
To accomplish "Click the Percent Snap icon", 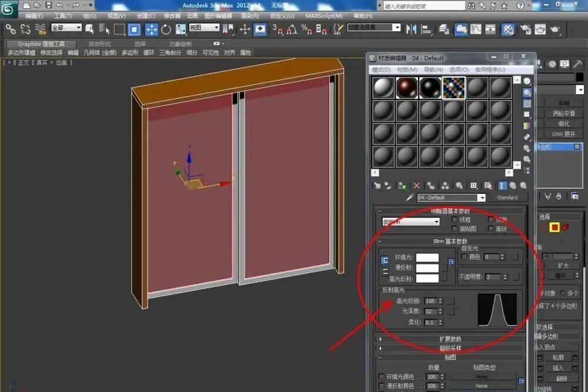I will coord(306,29).
